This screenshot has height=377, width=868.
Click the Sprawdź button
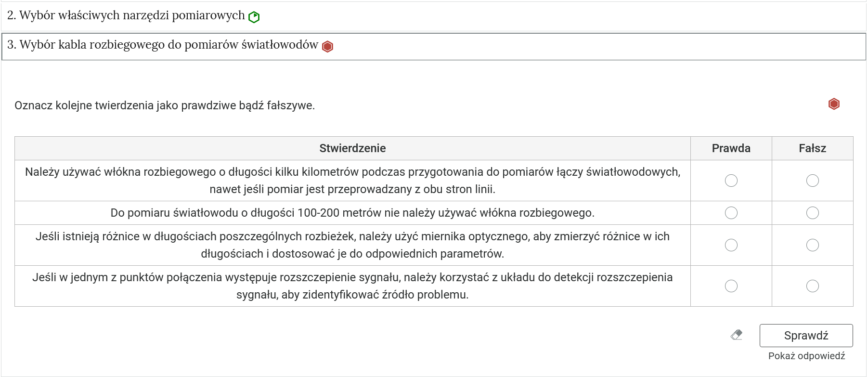[x=806, y=336]
